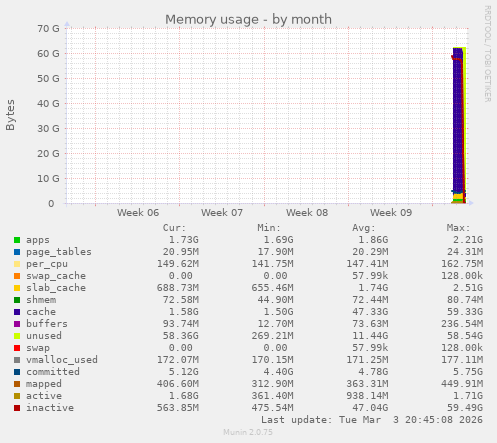Click the 'shmem' legend label

pyautogui.click(x=41, y=300)
